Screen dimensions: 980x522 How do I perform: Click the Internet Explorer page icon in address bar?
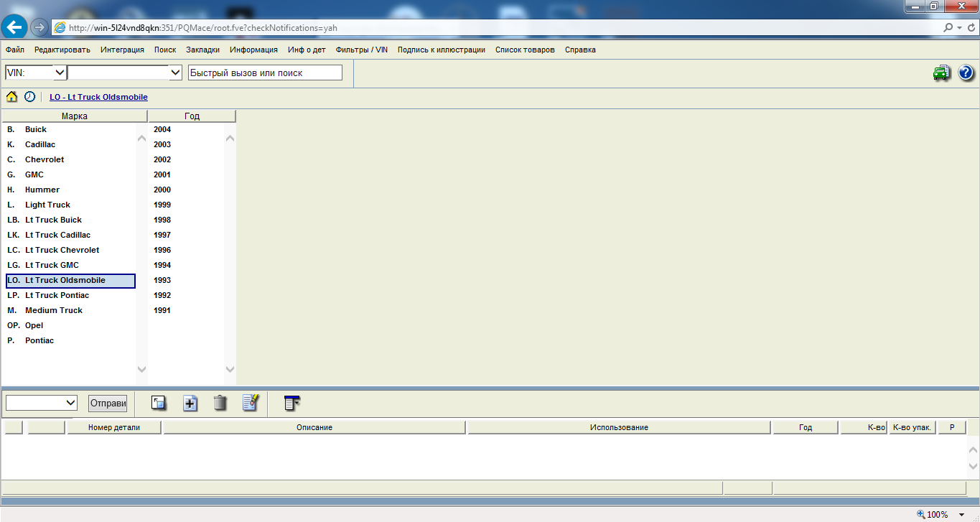pyautogui.click(x=60, y=28)
